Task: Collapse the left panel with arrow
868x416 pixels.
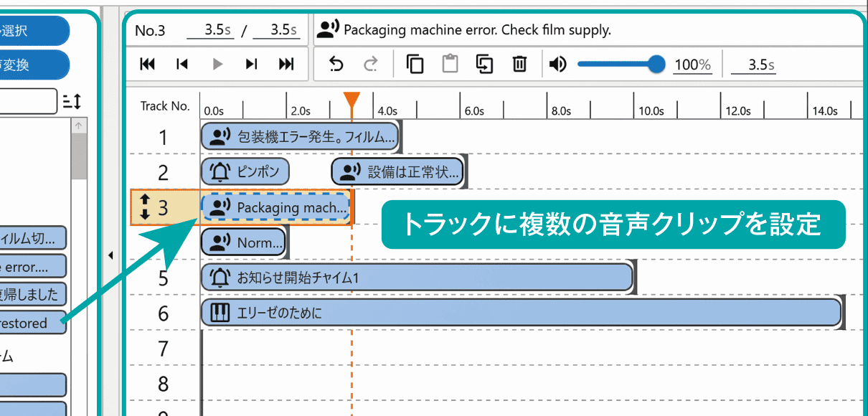Action: [110, 255]
